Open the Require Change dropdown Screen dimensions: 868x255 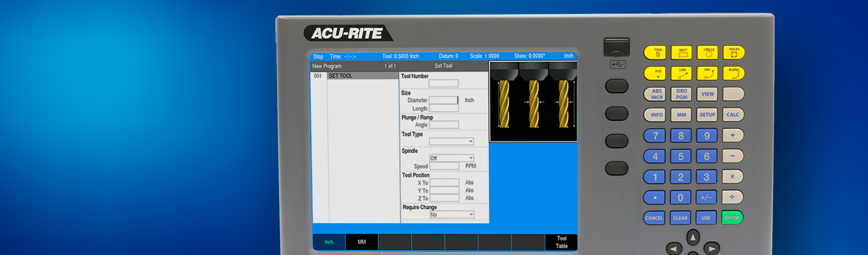tap(451, 215)
